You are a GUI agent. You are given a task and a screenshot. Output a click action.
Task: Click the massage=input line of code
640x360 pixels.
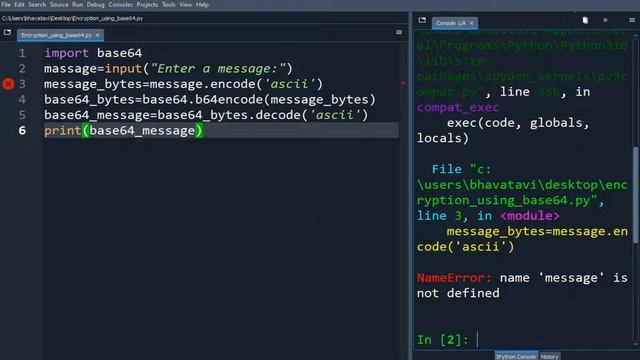pyautogui.click(x=168, y=69)
